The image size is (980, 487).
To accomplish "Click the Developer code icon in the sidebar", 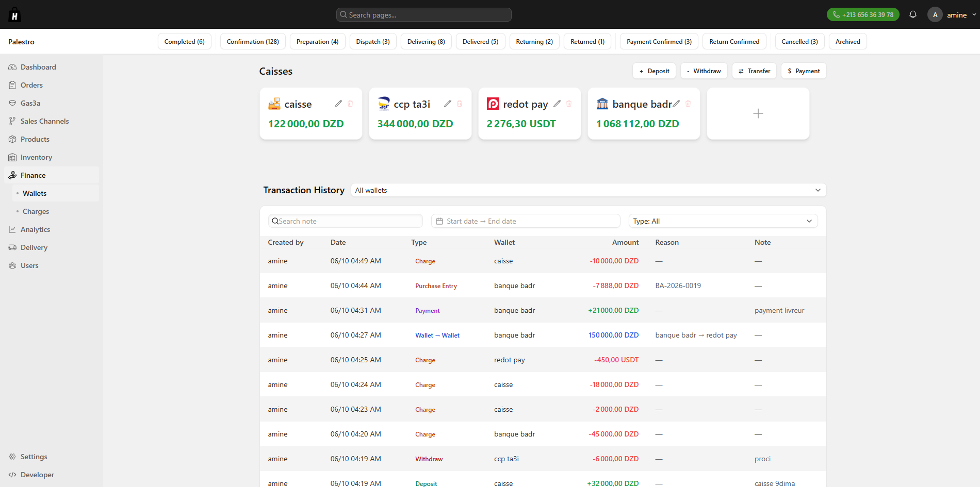I will click(x=12, y=475).
